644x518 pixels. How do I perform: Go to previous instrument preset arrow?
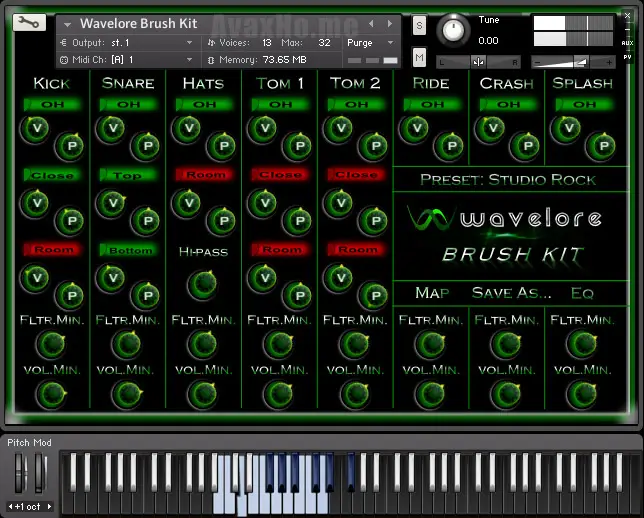tap(371, 24)
